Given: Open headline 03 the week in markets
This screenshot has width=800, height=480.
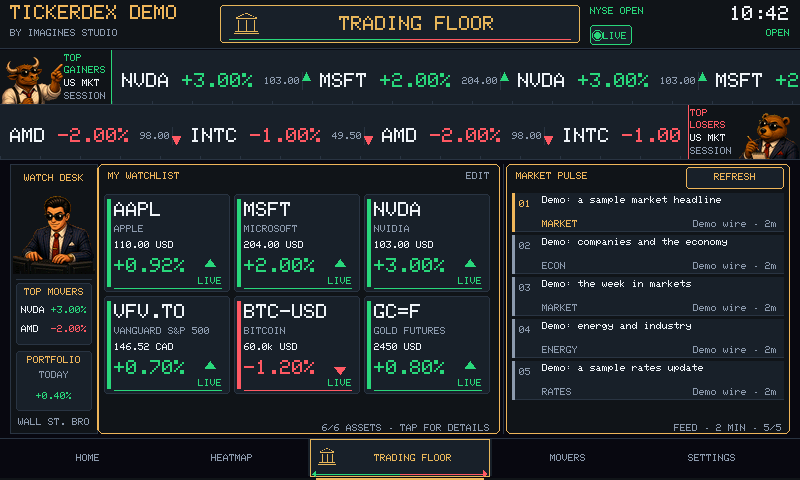Looking at the screenshot, I should pyautogui.click(x=648, y=296).
